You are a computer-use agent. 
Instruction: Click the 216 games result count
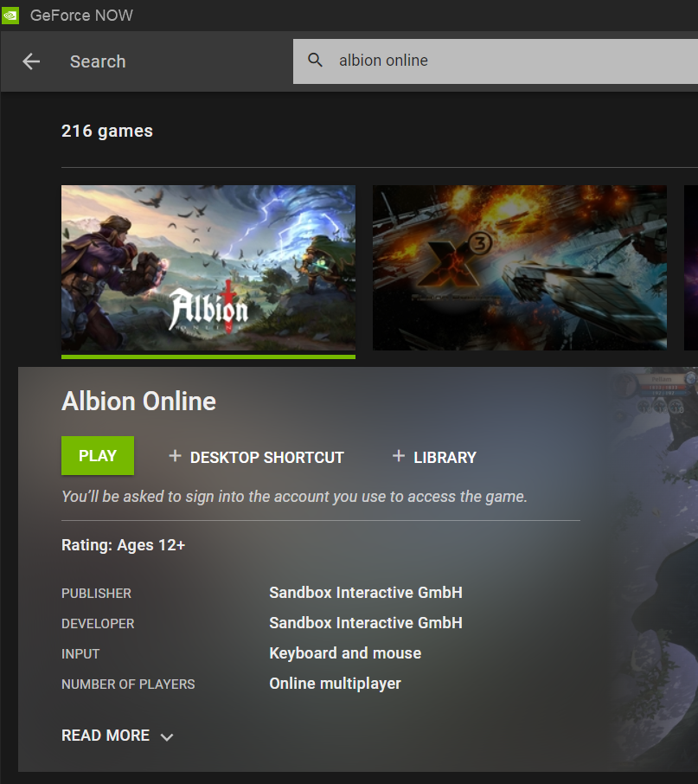tap(107, 131)
